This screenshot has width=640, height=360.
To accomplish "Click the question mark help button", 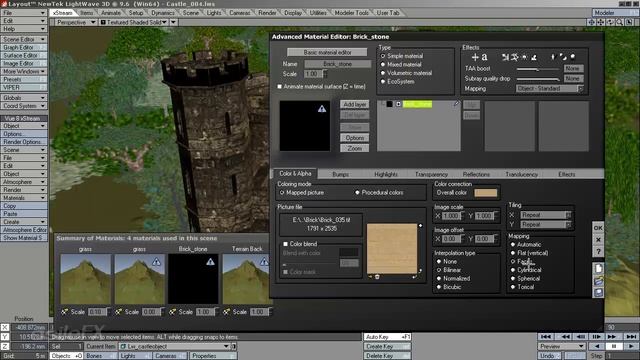I will tap(598, 252).
